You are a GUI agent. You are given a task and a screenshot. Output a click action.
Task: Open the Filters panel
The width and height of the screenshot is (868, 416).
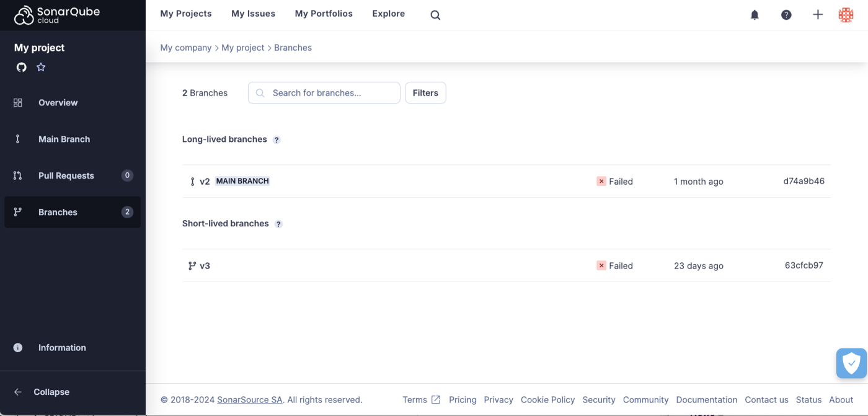(425, 92)
